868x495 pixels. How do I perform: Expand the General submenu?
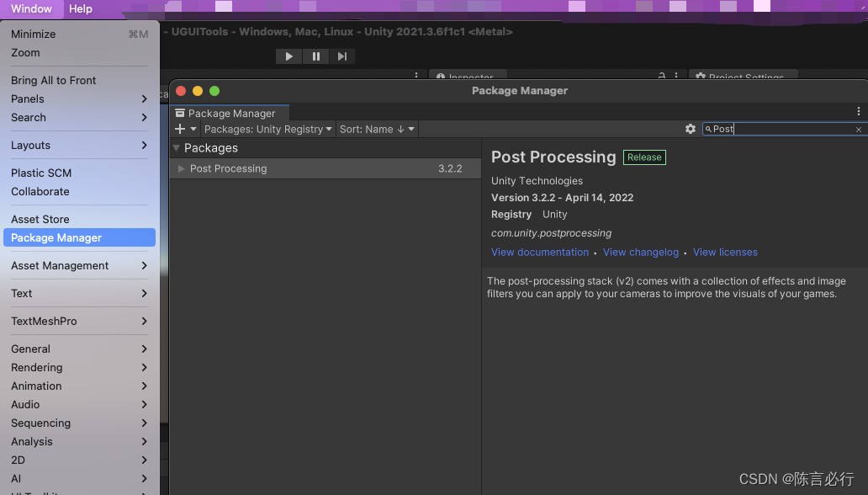[80, 349]
